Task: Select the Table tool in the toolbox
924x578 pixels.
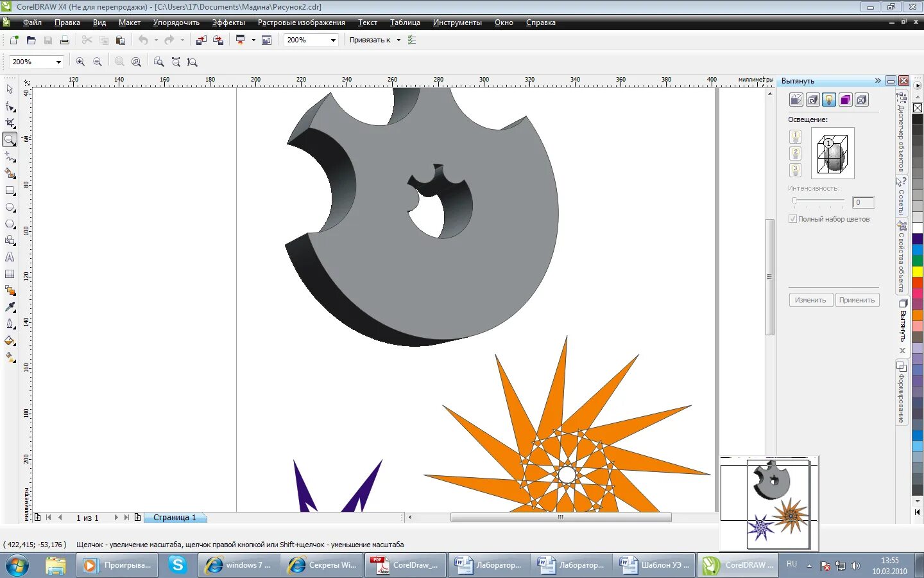Action: pos(10,274)
